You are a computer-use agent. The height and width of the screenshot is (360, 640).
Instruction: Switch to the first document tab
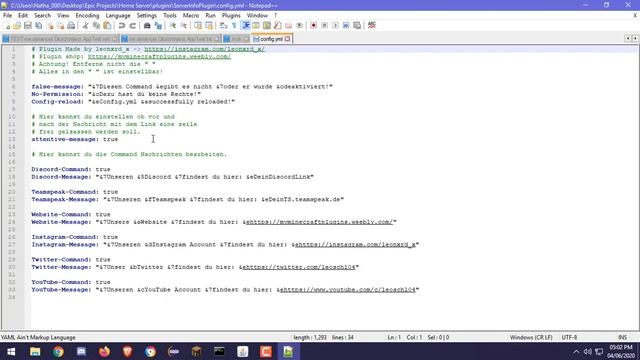click(x=60, y=39)
